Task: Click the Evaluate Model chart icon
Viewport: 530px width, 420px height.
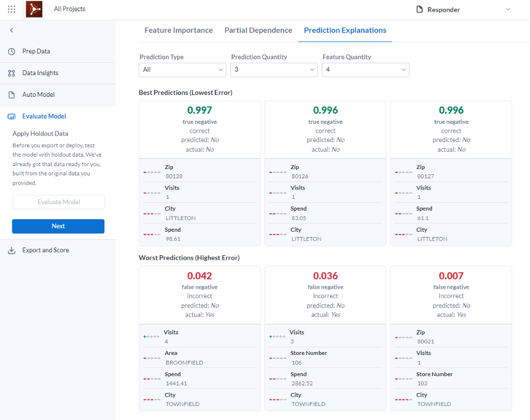Action: pyautogui.click(x=12, y=117)
